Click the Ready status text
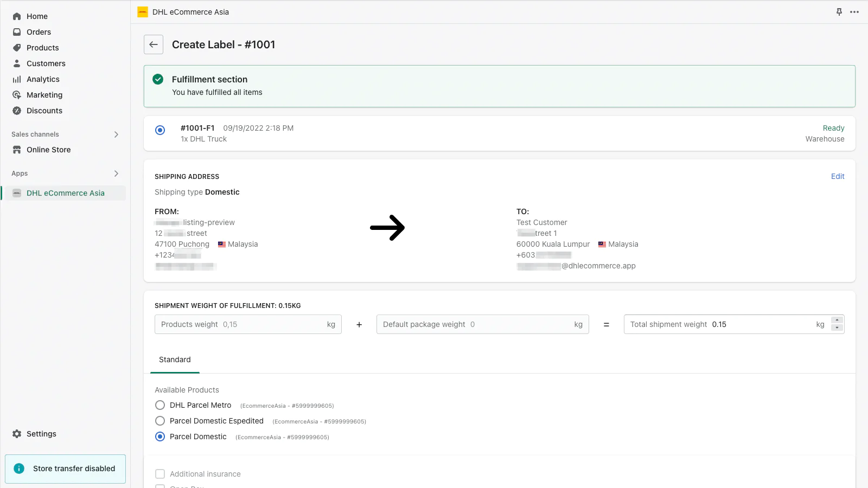The width and height of the screenshot is (868, 488). [x=833, y=128]
